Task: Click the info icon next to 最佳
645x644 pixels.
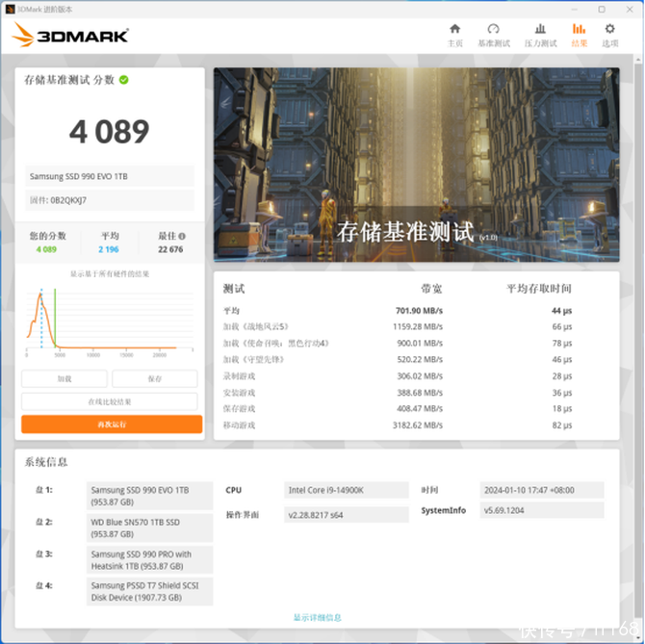Action: (x=181, y=236)
